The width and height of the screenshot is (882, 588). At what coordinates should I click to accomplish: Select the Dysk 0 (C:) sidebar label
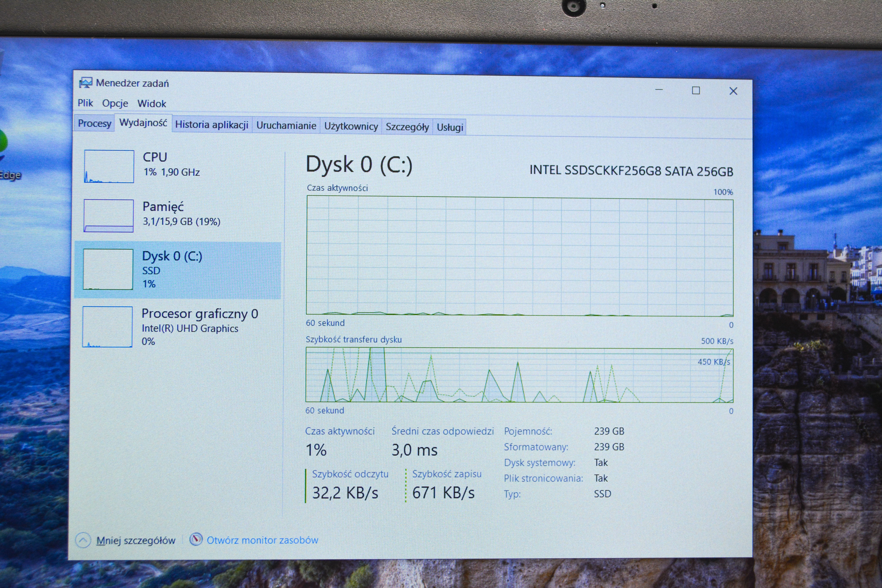pyautogui.click(x=172, y=256)
